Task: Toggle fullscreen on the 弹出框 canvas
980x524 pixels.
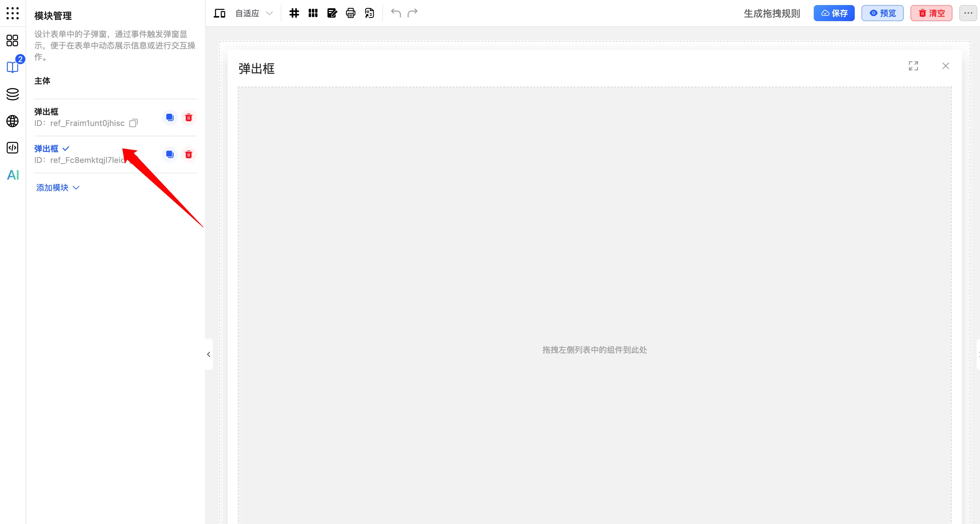Action: click(914, 66)
